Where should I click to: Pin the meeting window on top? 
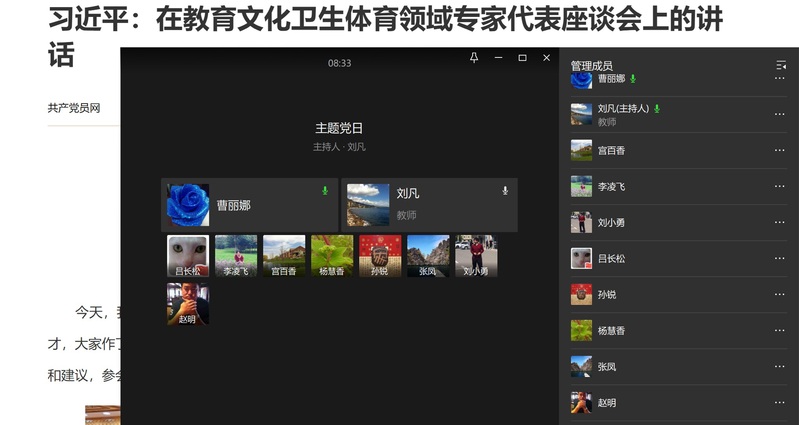tap(474, 58)
